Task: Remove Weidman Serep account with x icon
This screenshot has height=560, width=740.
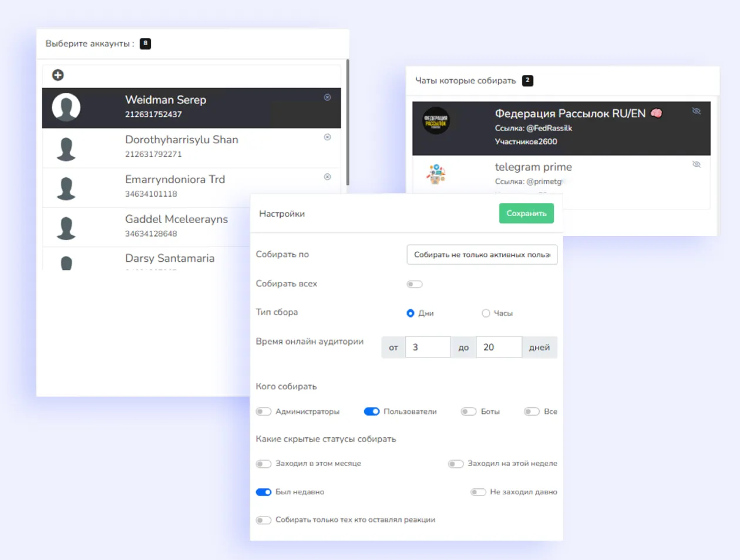Action: (x=328, y=97)
